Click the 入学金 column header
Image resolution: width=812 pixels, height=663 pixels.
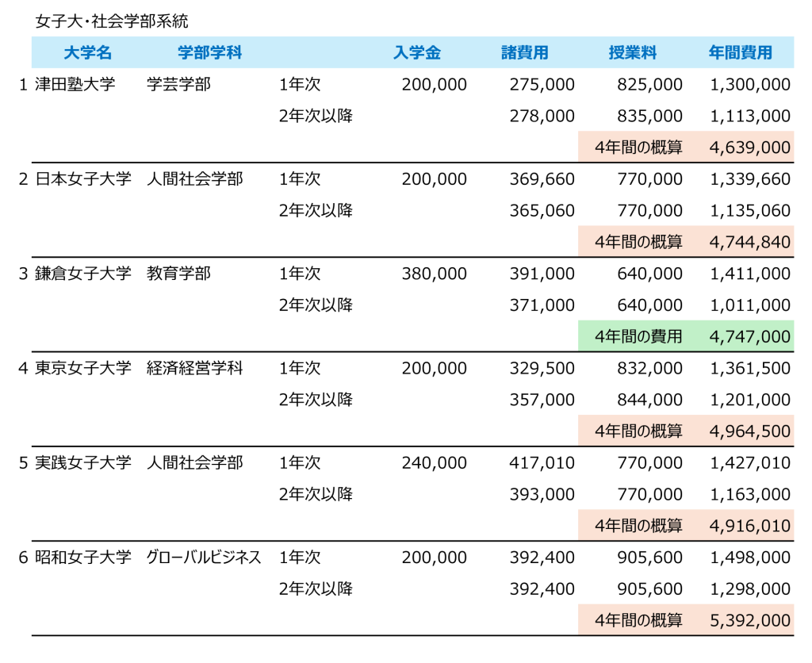tap(417, 52)
